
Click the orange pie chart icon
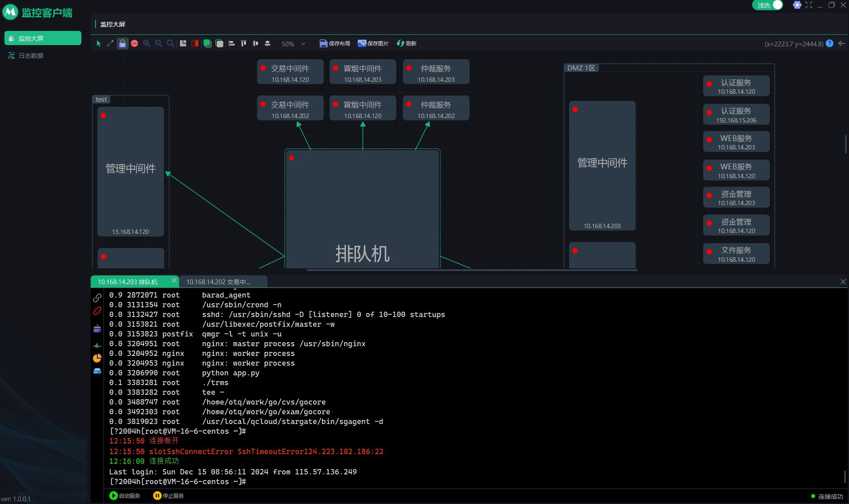point(97,358)
